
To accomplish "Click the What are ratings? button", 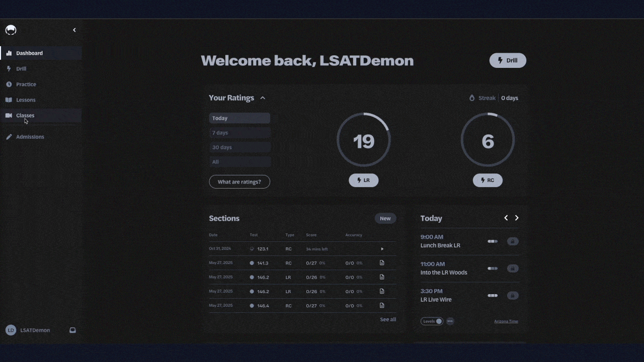I will (x=239, y=182).
